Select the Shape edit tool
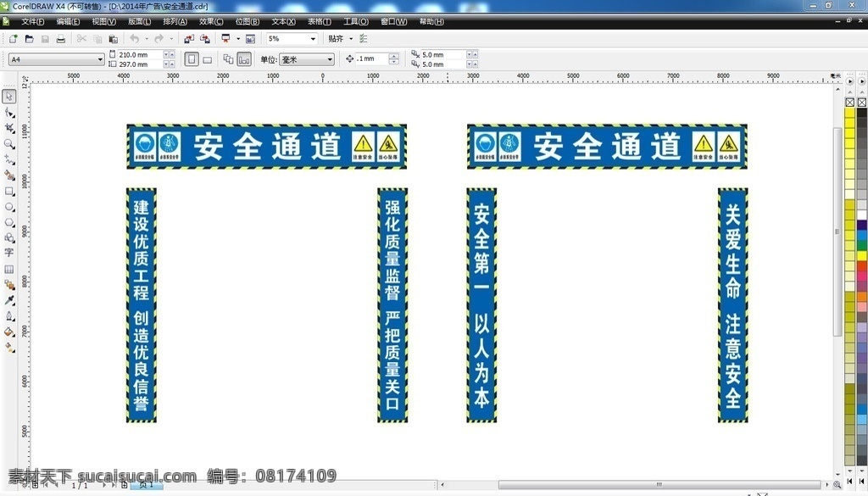868x496 pixels. point(8,113)
